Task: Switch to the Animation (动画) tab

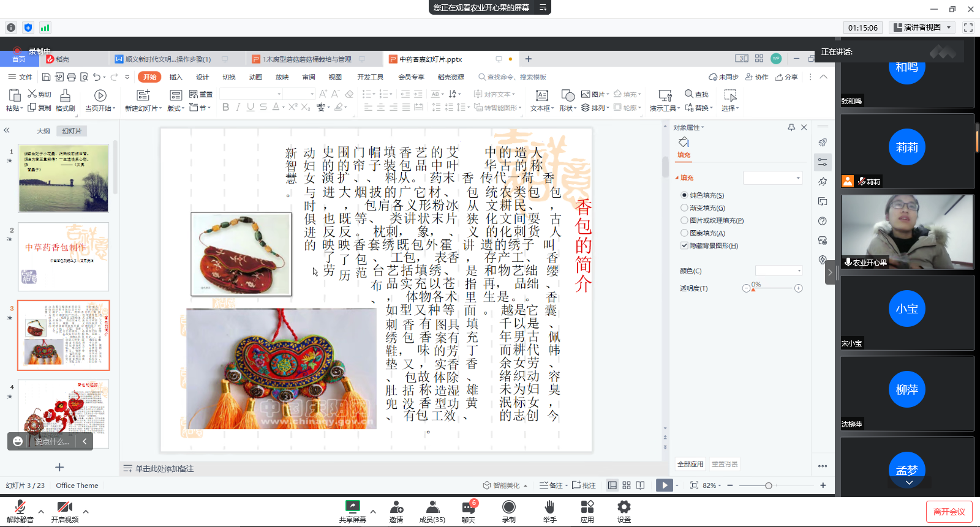Action: (255, 77)
